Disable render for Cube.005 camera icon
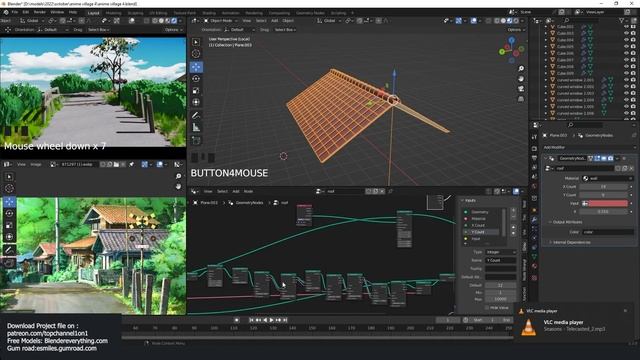The image size is (640, 360). [633, 47]
